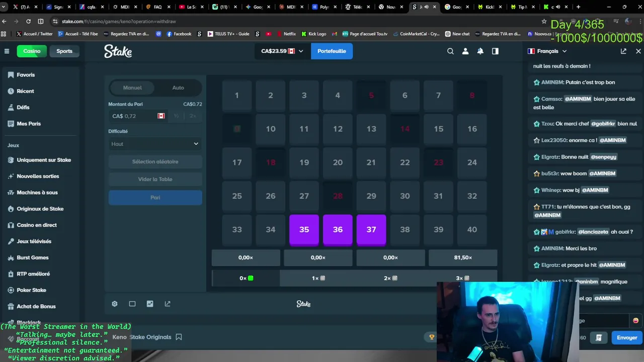Switch to Auto betting mode
The width and height of the screenshot is (644, 362).
tap(178, 87)
